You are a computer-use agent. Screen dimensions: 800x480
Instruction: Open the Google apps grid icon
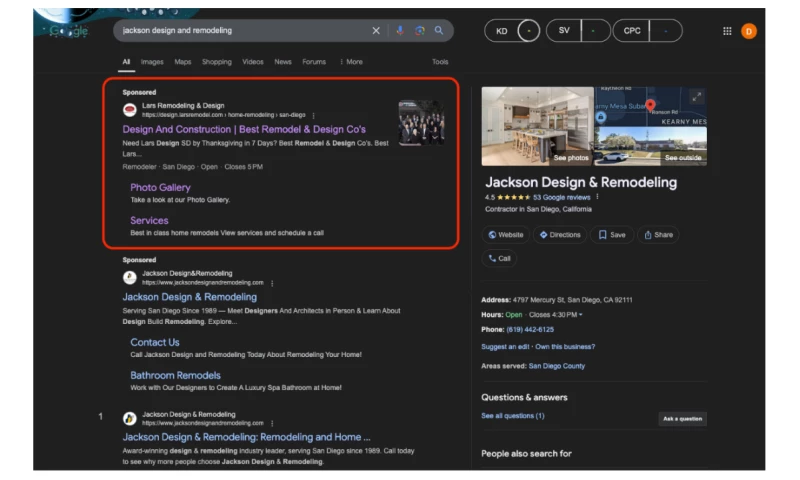(x=727, y=31)
